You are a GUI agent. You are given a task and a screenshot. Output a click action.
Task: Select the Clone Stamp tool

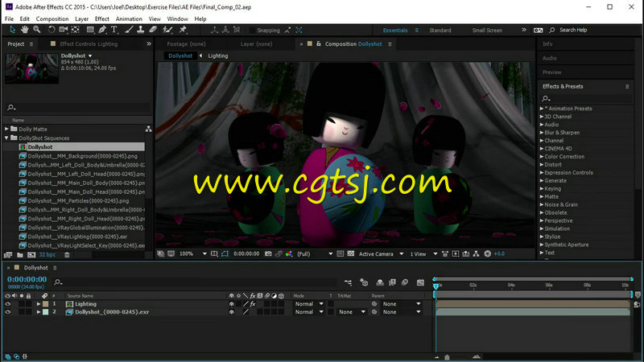(x=140, y=30)
